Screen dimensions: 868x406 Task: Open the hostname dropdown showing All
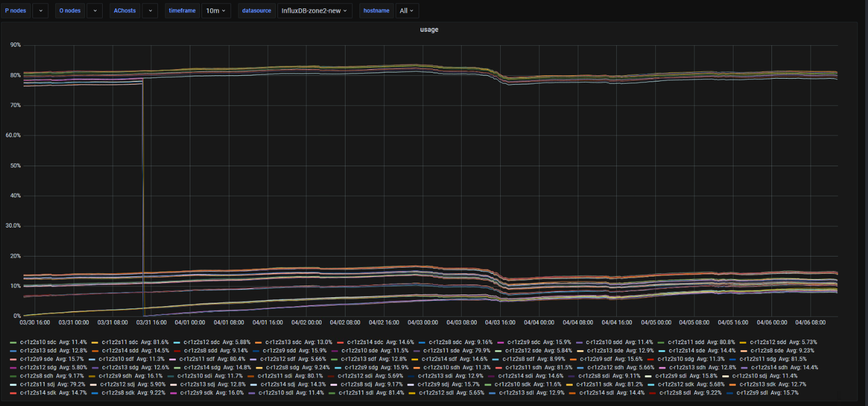(407, 11)
